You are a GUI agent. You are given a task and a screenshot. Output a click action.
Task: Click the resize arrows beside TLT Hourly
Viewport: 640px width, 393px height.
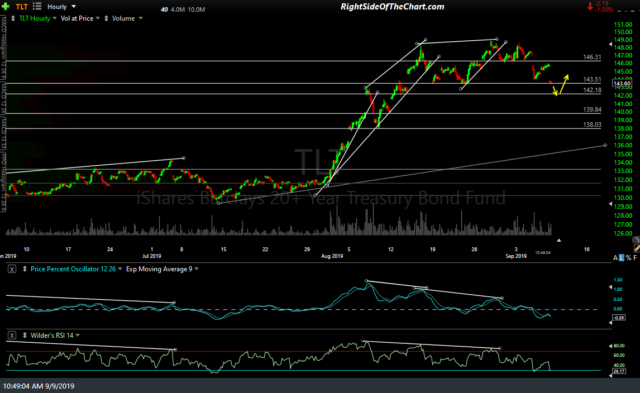click(13, 18)
